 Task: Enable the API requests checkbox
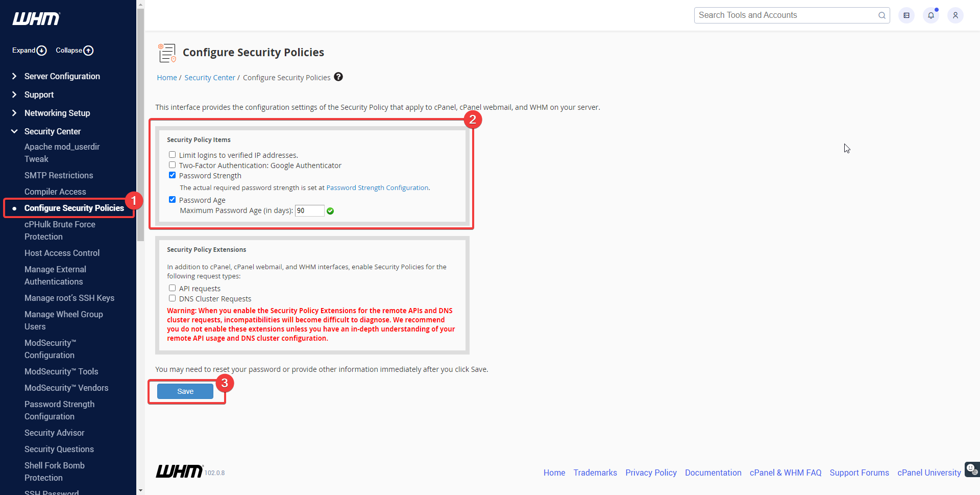point(173,288)
